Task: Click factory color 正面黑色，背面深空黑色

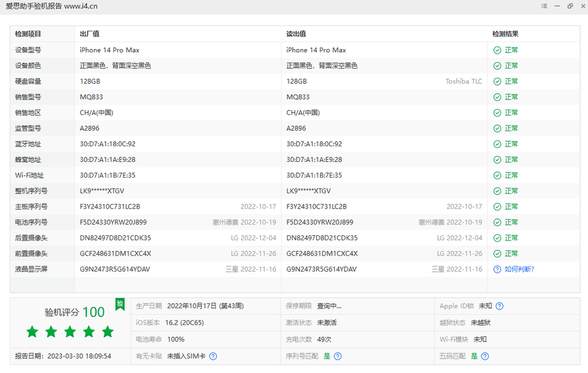Action: pos(116,65)
